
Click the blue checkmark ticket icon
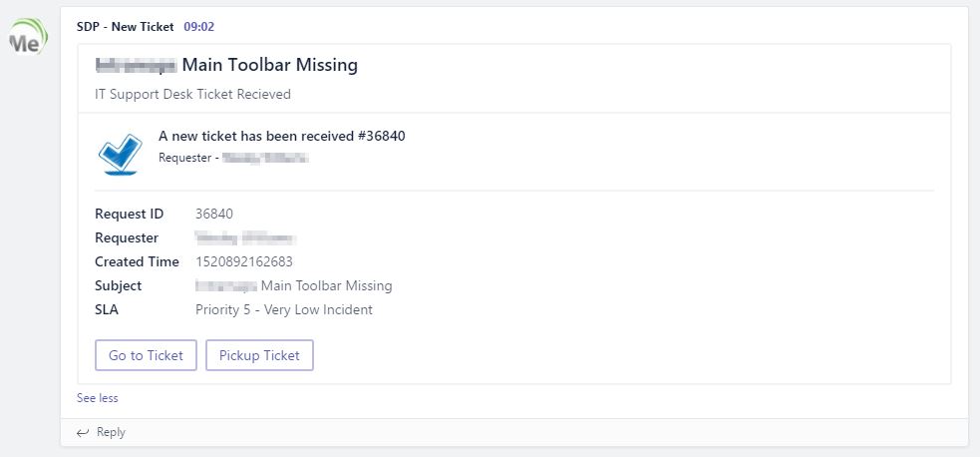(121, 152)
